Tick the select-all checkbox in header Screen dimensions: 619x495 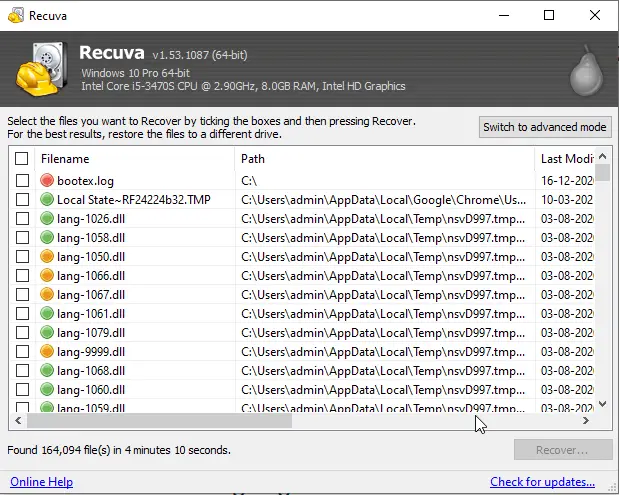click(22, 159)
